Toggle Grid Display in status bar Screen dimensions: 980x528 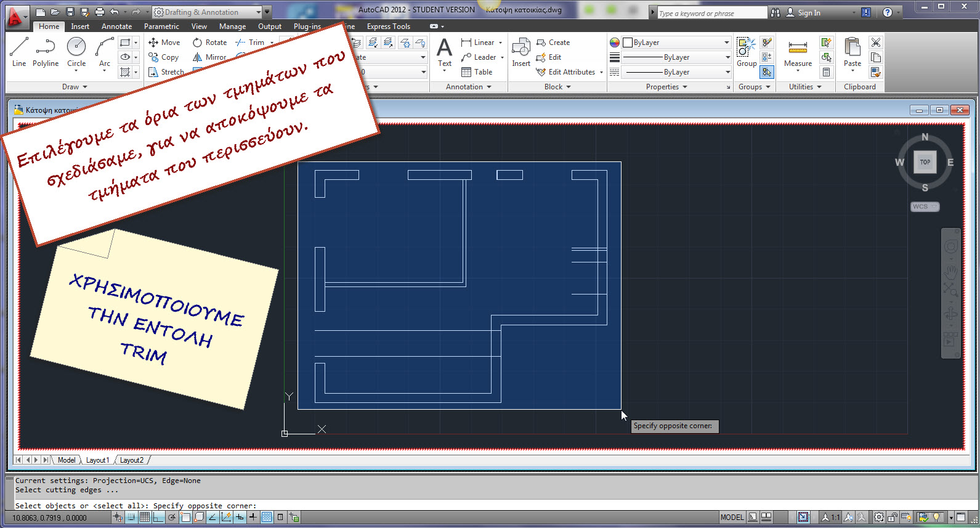click(145, 518)
